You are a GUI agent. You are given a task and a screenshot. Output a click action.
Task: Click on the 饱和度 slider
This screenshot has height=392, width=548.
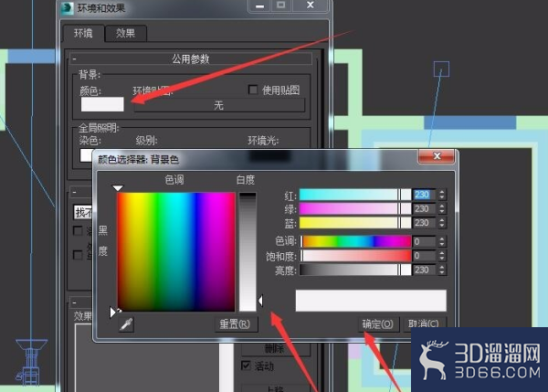[355, 256]
